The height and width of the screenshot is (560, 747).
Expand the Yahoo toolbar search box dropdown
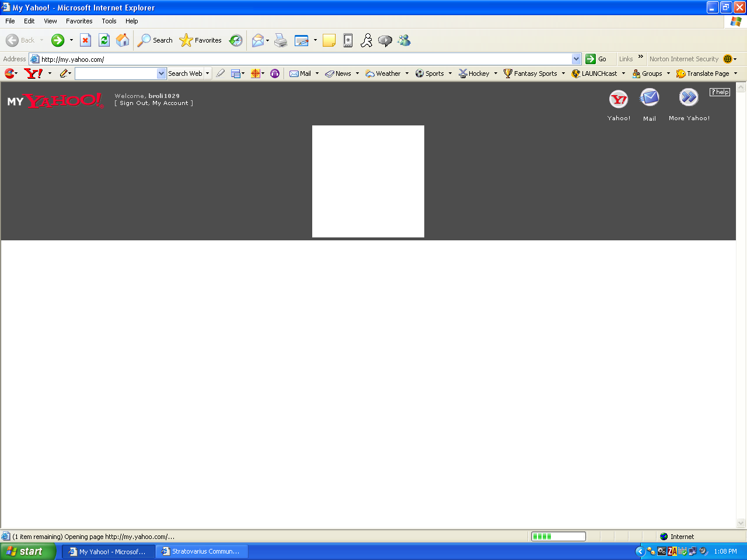[162, 73]
